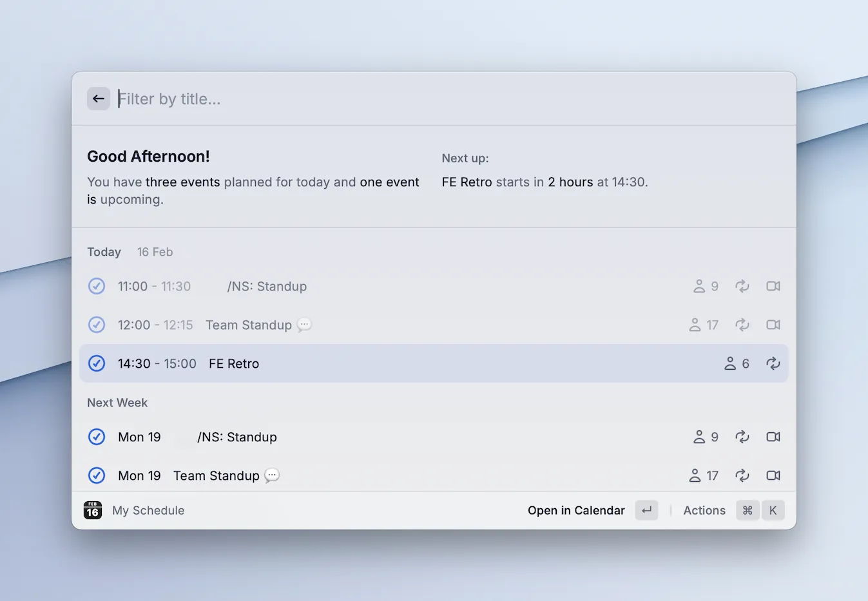Click the video icon on 11:00 /NS: Standup
The height and width of the screenshot is (601, 868).
point(773,286)
